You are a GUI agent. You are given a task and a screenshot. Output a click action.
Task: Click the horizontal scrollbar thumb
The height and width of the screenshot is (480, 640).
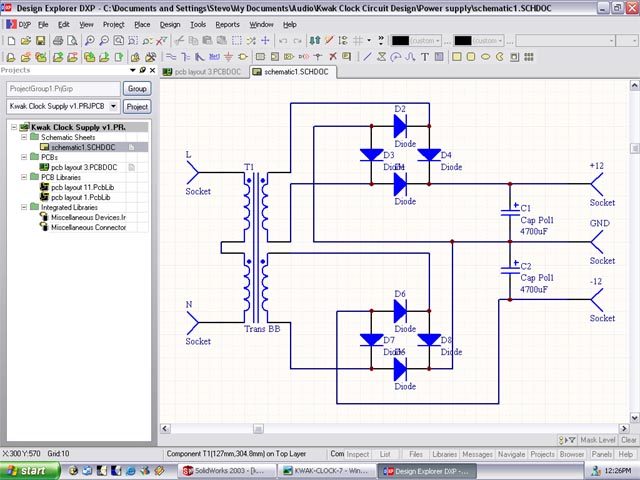pyautogui.click(x=258, y=428)
